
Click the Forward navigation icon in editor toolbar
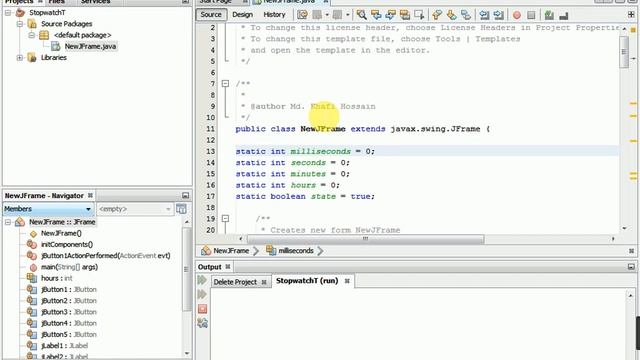(337, 15)
